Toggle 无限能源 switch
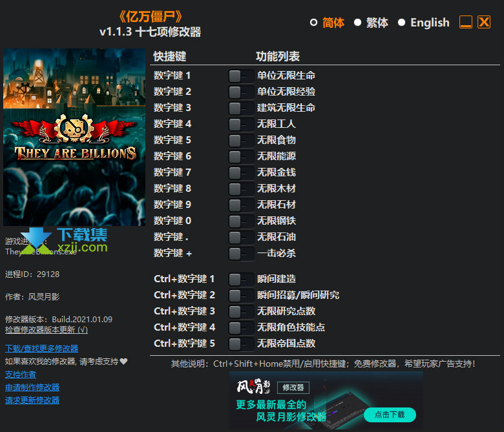 241,156
